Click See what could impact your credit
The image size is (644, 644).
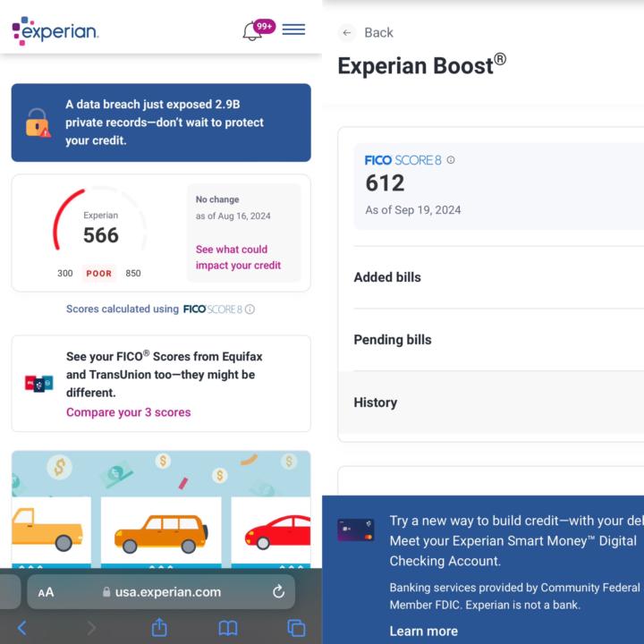coord(238,258)
